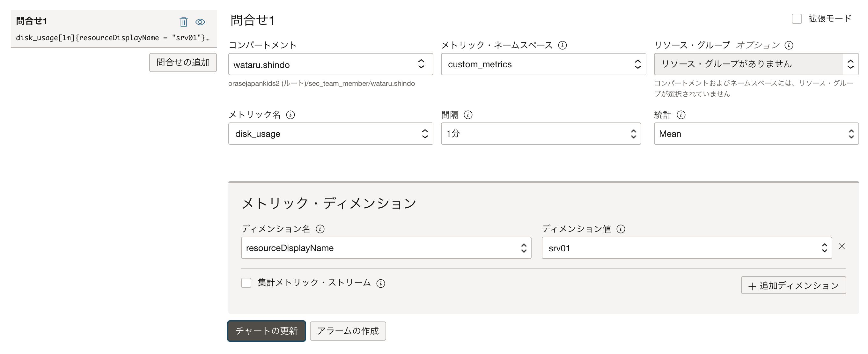Click info icon beside 統計 label
This screenshot has height=354, width=868.
pyautogui.click(x=681, y=115)
